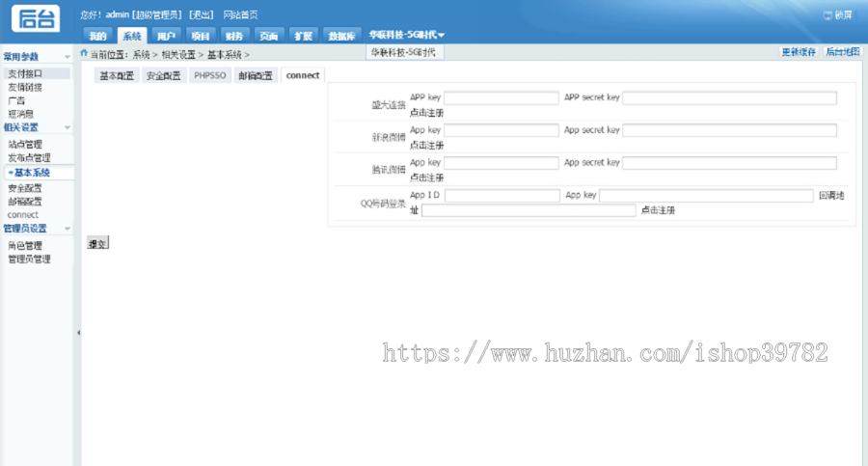Focus the 腾讯微博 App key field
The width and height of the screenshot is (868, 466).
pos(501,163)
